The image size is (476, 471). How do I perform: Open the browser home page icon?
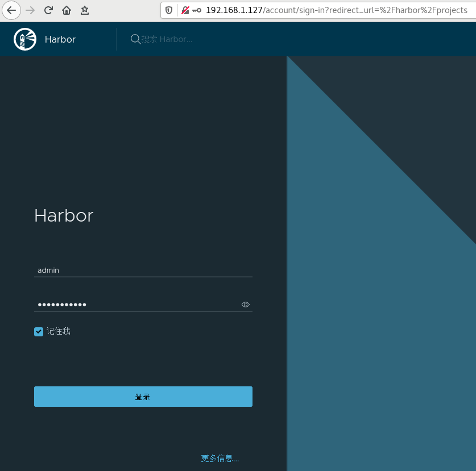67,10
